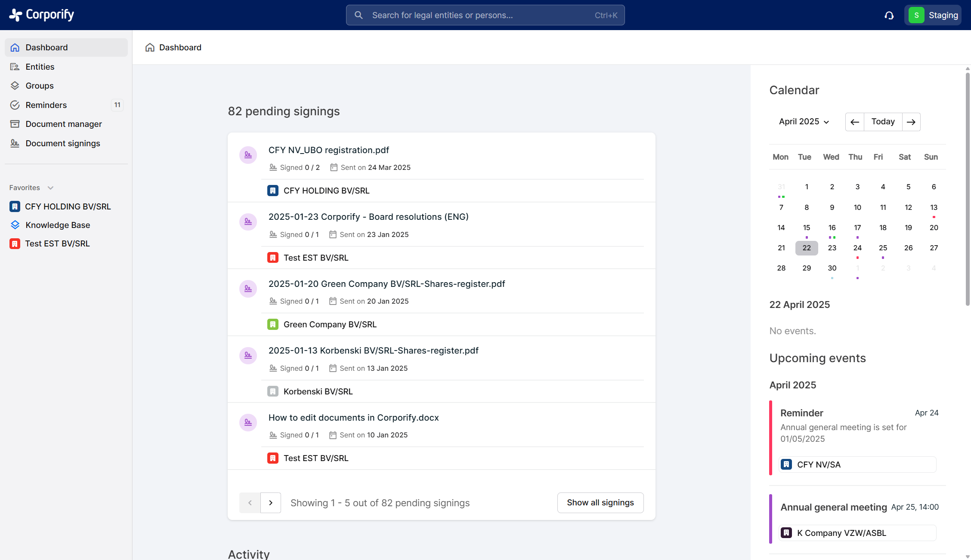Click the Corporify logo

[x=42, y=15]
